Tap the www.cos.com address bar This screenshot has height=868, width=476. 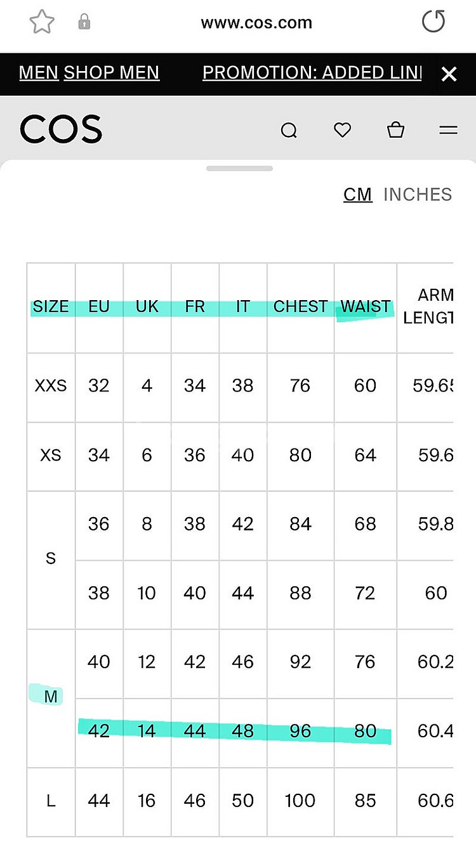(x=256, y=23)
